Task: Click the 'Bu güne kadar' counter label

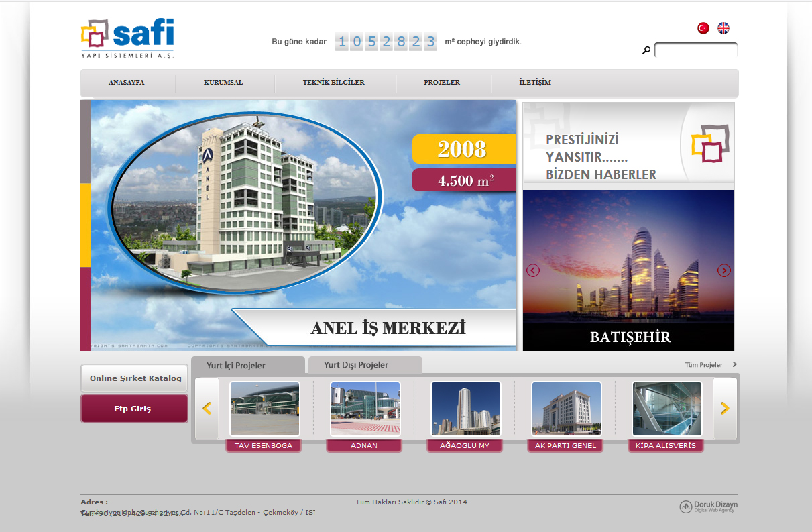Action: [299, 42]
